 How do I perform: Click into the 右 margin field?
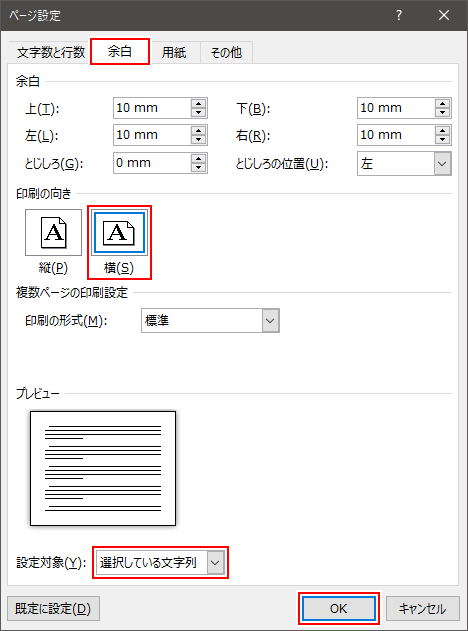coord(396,135)
